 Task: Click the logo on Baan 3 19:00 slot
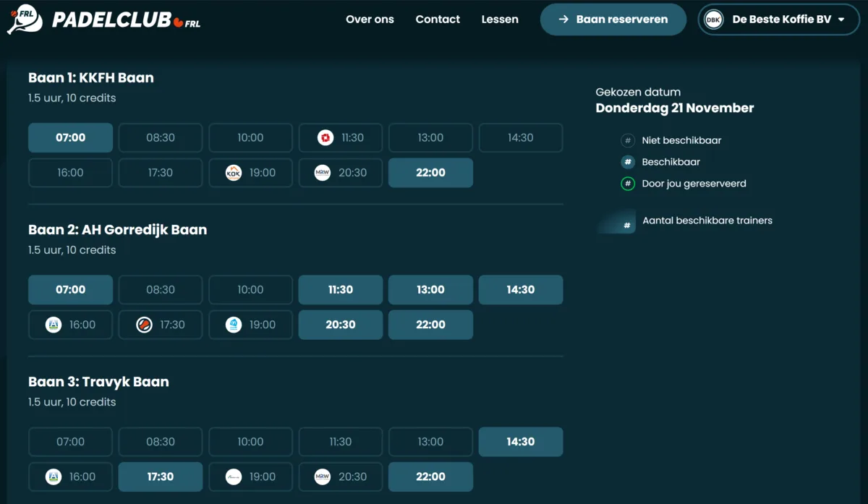[233, 477]
